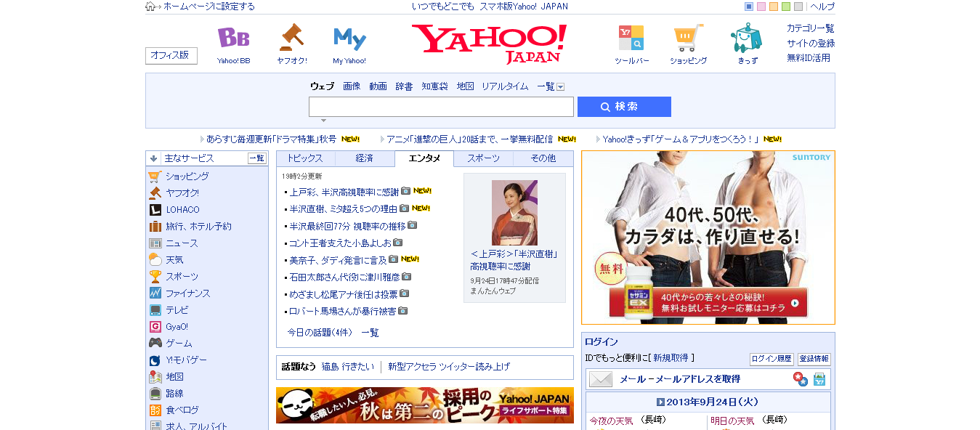Select the blue theme color swatch
980x430 pixels.
pyautogui.click(x=749, y=7)
